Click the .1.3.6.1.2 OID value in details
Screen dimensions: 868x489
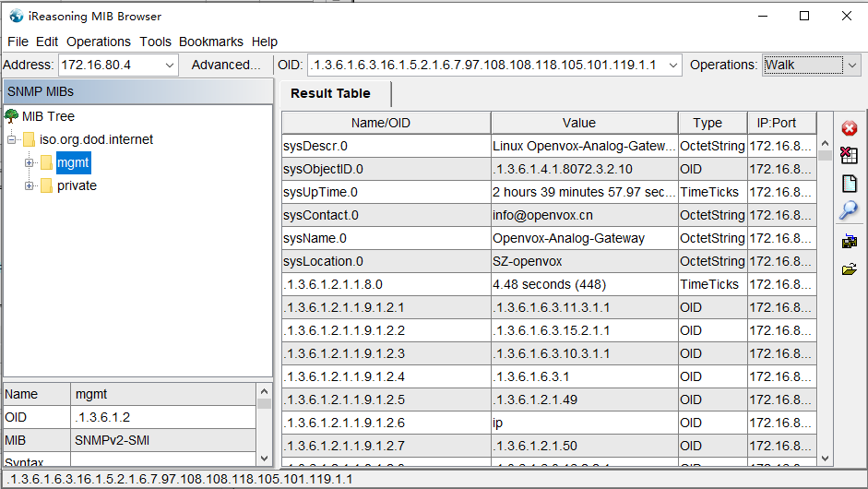[163, 418]
